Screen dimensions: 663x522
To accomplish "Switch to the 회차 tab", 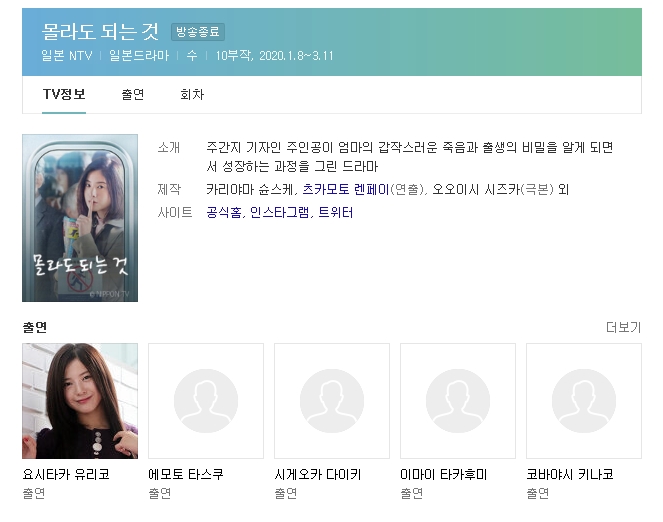I will [x=192, y=94].
